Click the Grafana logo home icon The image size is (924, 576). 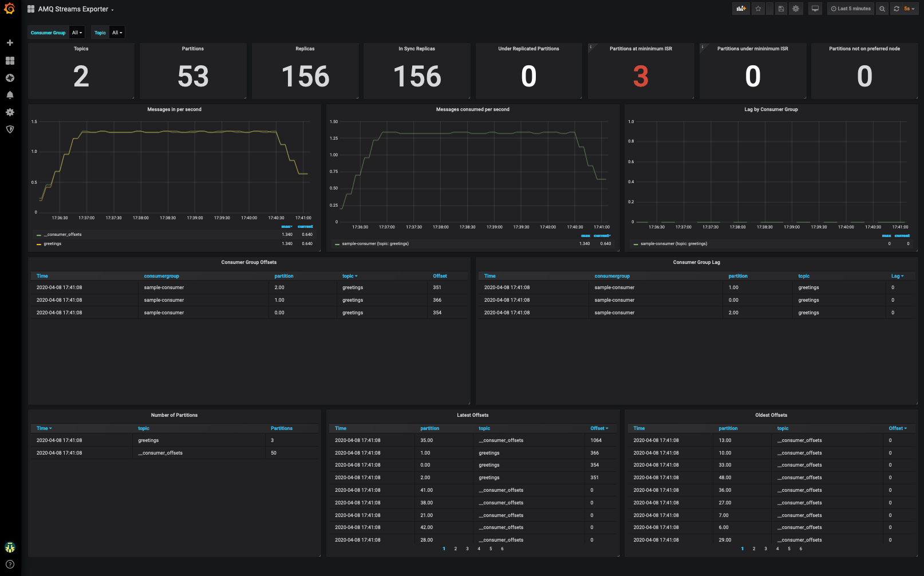pos(10,9)
